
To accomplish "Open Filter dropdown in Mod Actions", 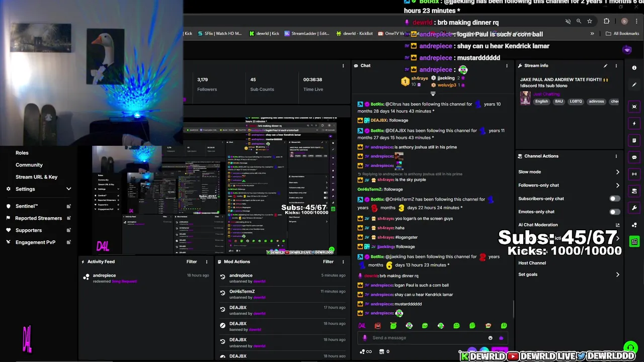I will point(328,261).
